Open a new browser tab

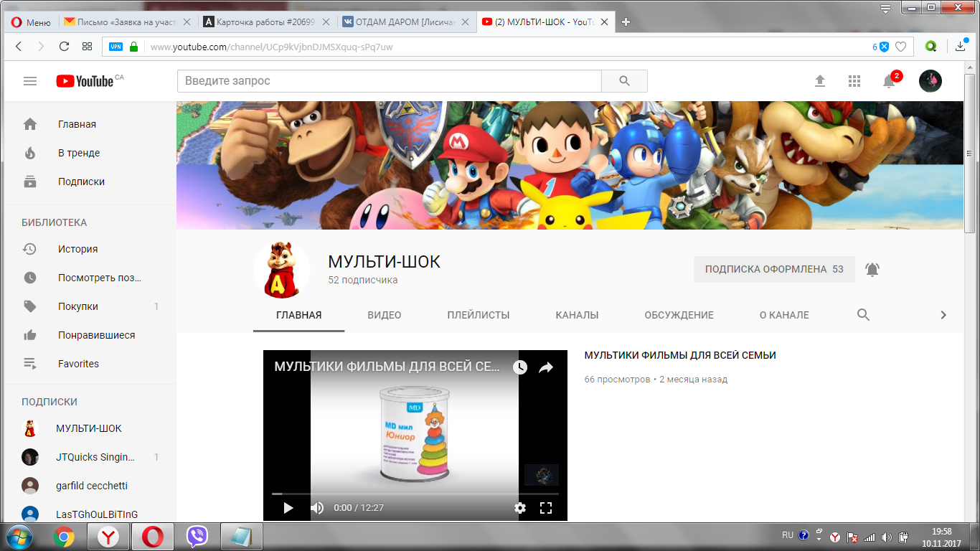pyautogui.click(x=626, y=22)
